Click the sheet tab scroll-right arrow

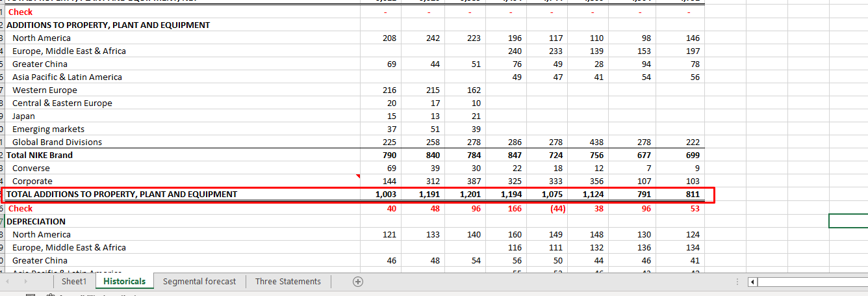(27, 282)
